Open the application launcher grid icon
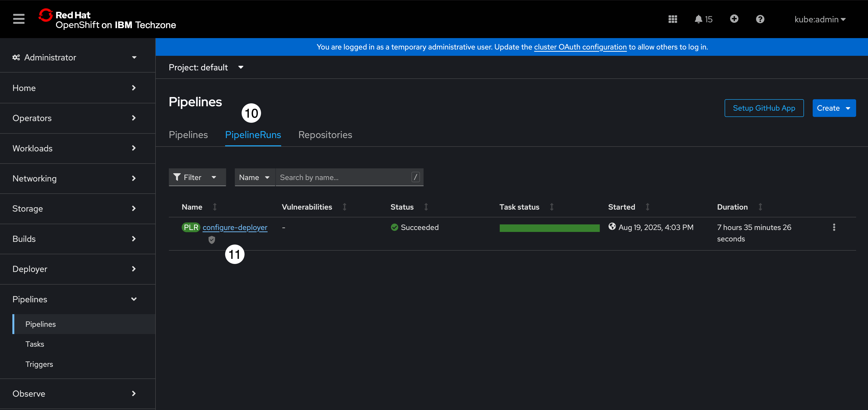The height and width of the screenshot is (410, 868). click(x=672, y=19)
